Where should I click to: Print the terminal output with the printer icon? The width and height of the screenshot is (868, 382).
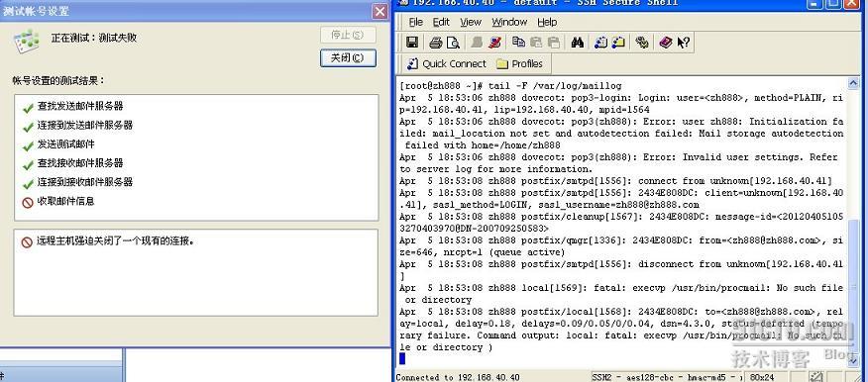tap(436, 42)
